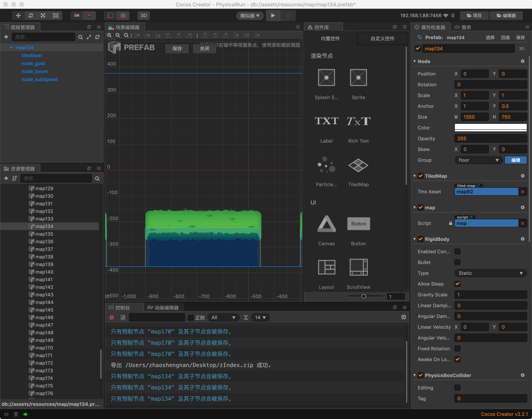Select the move transform tool in toolbar
This screenshot has height=419, width=532.
18,15
